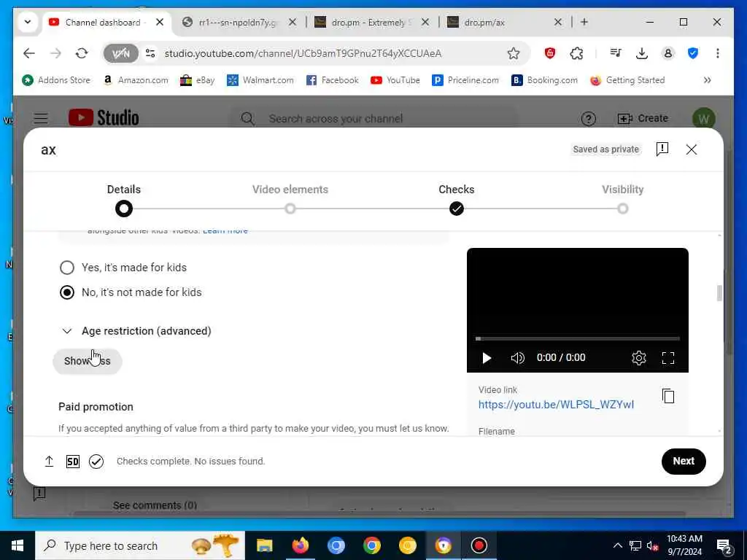
Task: Open a new browser tab
Action: coord(584,22)
